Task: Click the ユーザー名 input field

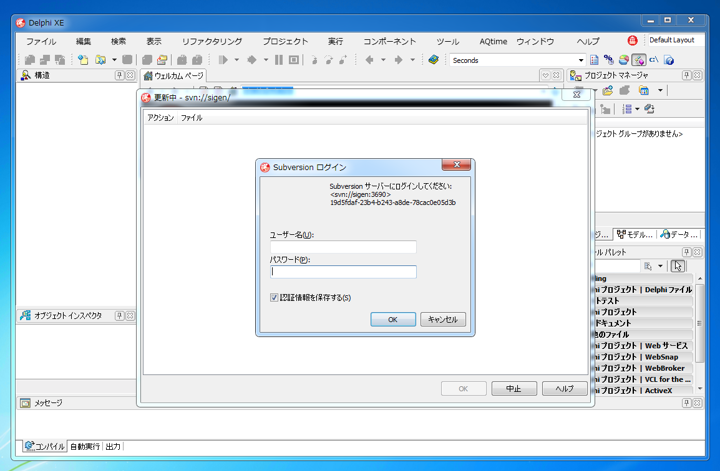Action: pos(343,247)
